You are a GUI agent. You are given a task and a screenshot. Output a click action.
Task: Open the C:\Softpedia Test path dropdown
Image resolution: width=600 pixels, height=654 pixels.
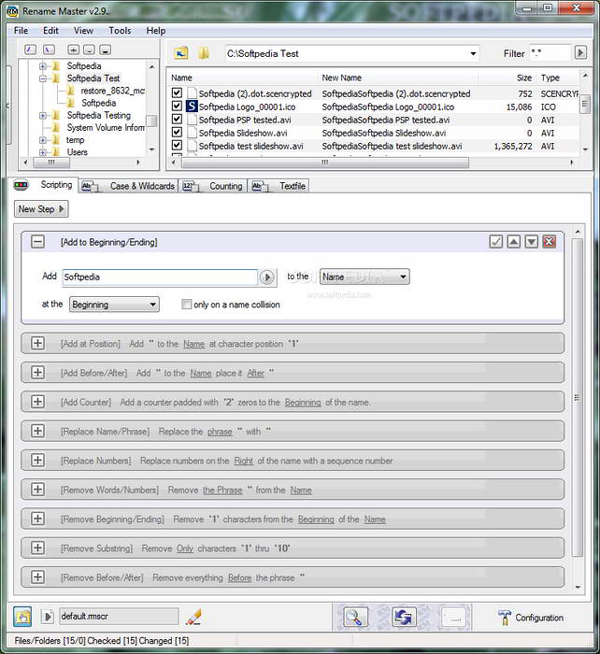(x=473, y=53)
